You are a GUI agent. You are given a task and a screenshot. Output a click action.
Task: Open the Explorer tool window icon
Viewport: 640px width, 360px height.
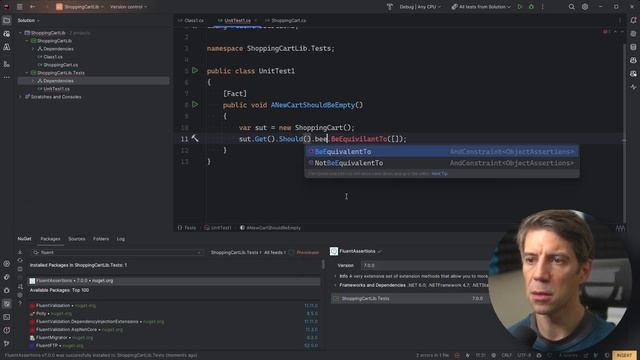pyautogui.click(x=7, y=20)
